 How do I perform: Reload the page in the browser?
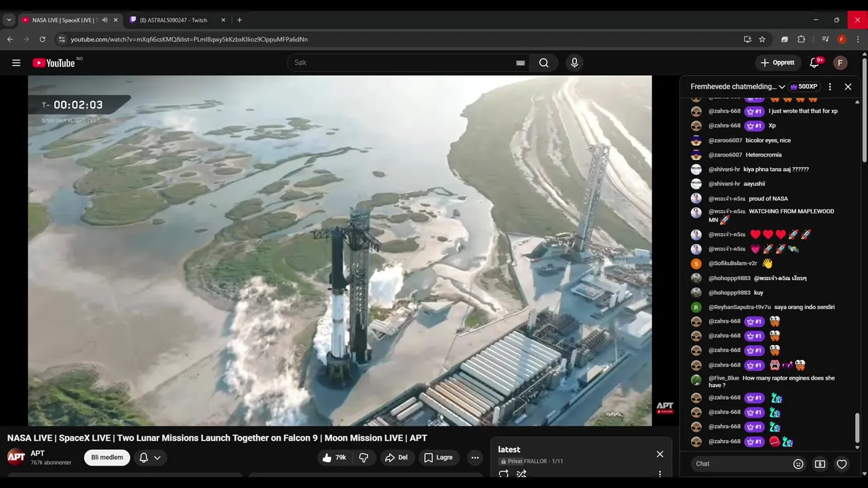tap(42, 39)
